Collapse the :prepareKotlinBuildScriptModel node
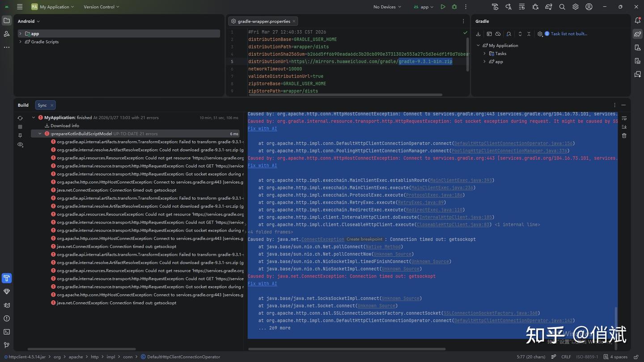 (40, 134)
